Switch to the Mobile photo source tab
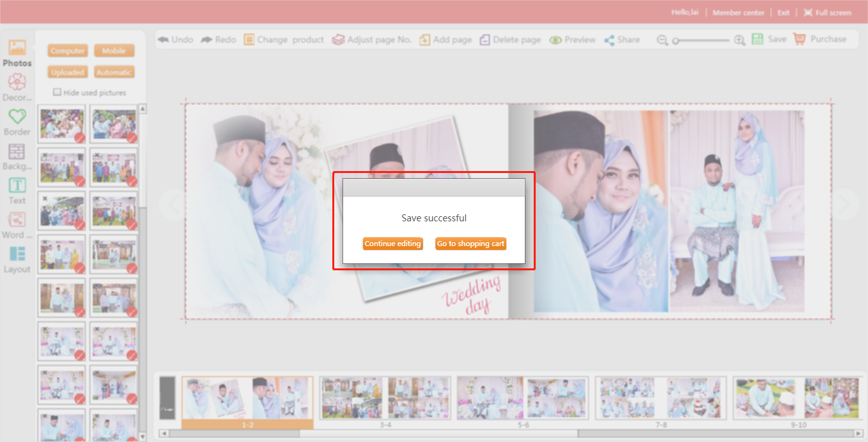868x442 pixels. (x=114, y=51)
